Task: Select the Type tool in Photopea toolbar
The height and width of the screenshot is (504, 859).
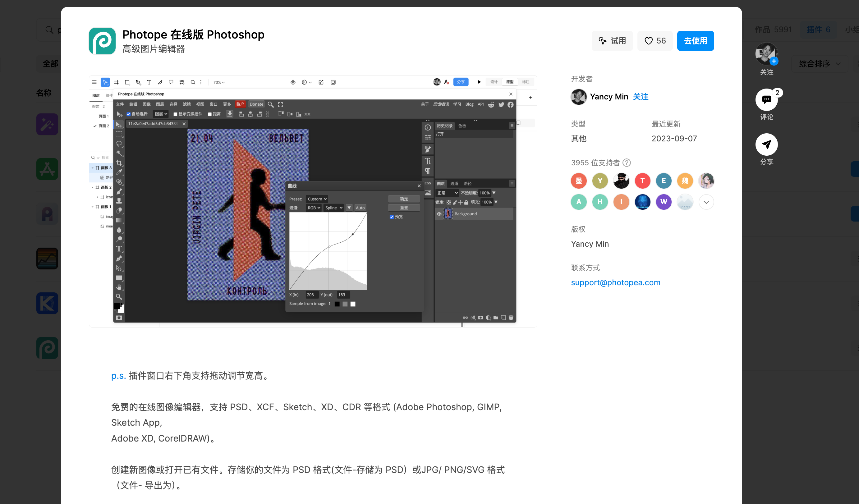Action: click(119, 249)
